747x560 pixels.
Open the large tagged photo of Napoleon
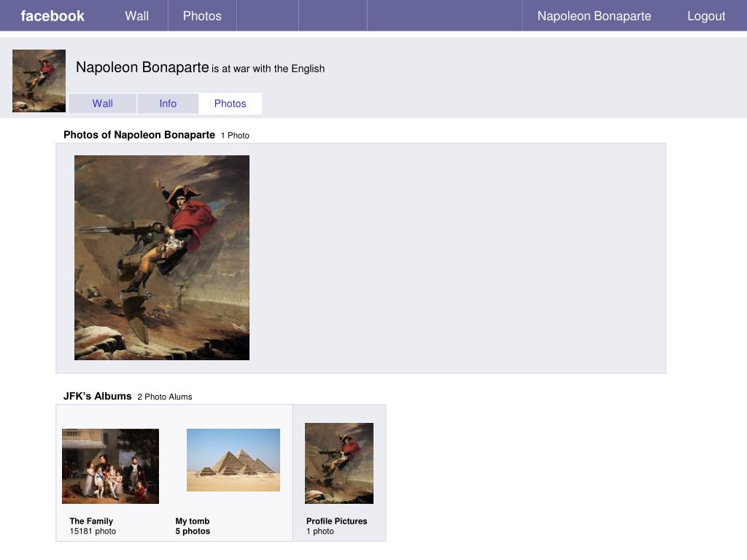pos(162,257)
